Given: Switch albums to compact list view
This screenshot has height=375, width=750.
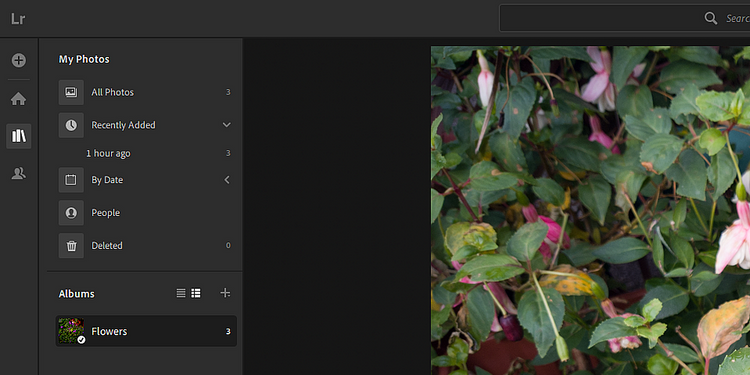Looking at the screenshot, I should (x=181, y=293).
